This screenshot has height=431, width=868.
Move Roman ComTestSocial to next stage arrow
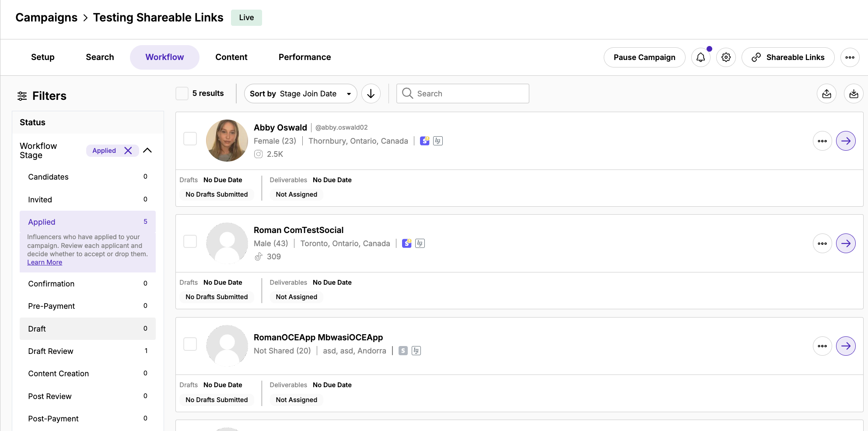click(845, 244)
